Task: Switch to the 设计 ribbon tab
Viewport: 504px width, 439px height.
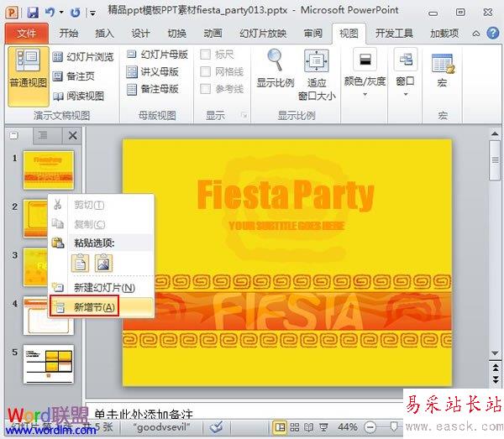Action: [141, 34]
